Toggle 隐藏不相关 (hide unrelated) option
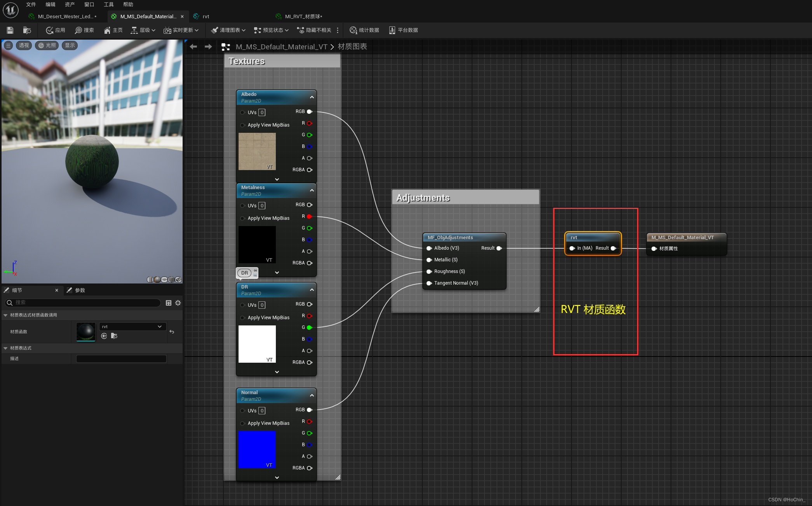Image resolution: width=812 pixels, height=506 pixels. click(314, 30)
